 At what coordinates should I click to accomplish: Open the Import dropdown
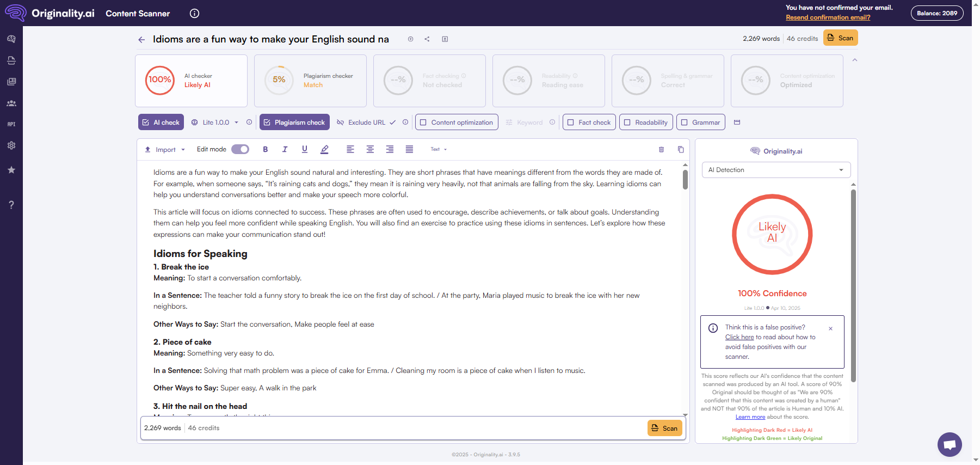[165, 150]
